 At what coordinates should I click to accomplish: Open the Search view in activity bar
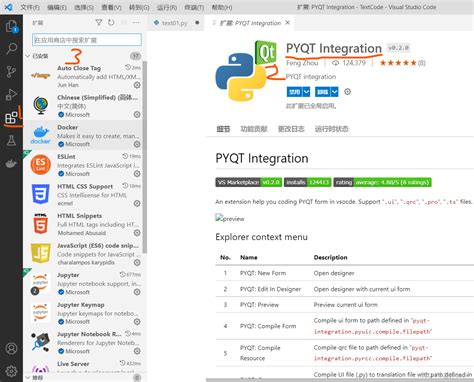tap(11, 48)
